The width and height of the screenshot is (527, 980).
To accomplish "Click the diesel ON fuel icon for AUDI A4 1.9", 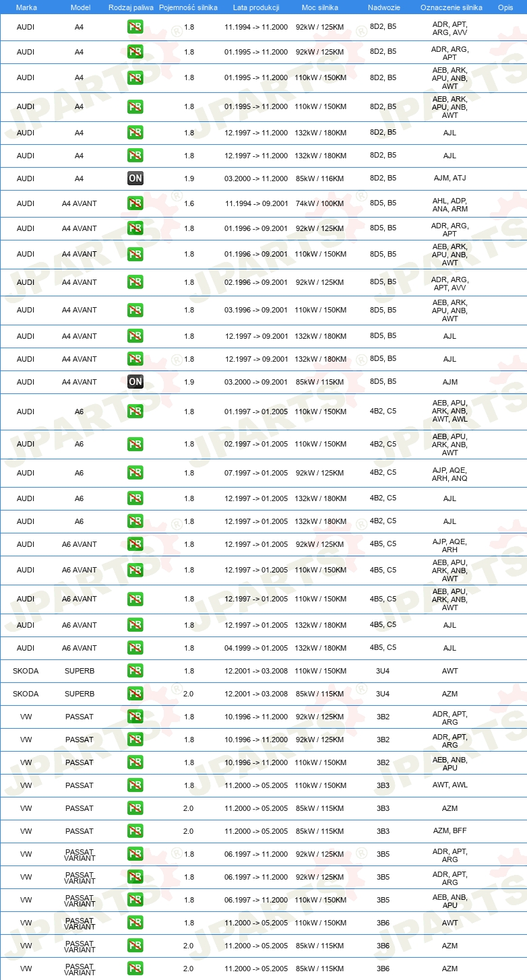I will [x=135, y=178].
